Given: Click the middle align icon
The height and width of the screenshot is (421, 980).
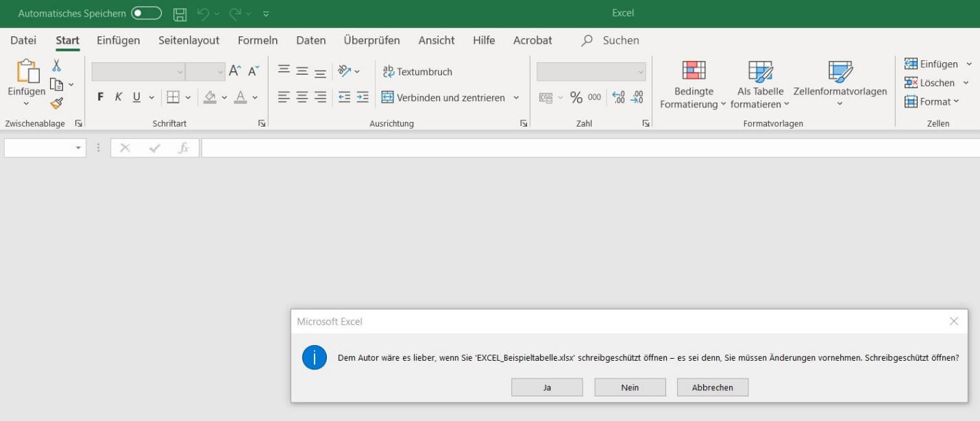Looking at the screenshot, I should click(x=302, y=71).
